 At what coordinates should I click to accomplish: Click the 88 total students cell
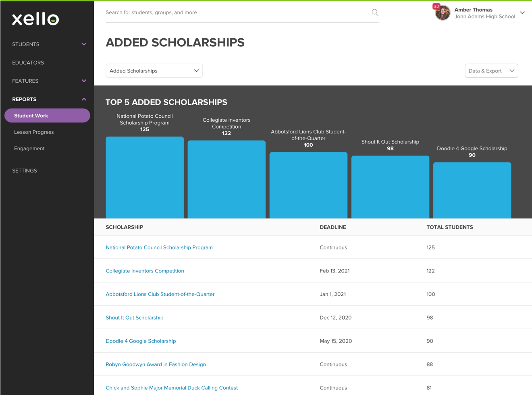click(x=430, y=364)
